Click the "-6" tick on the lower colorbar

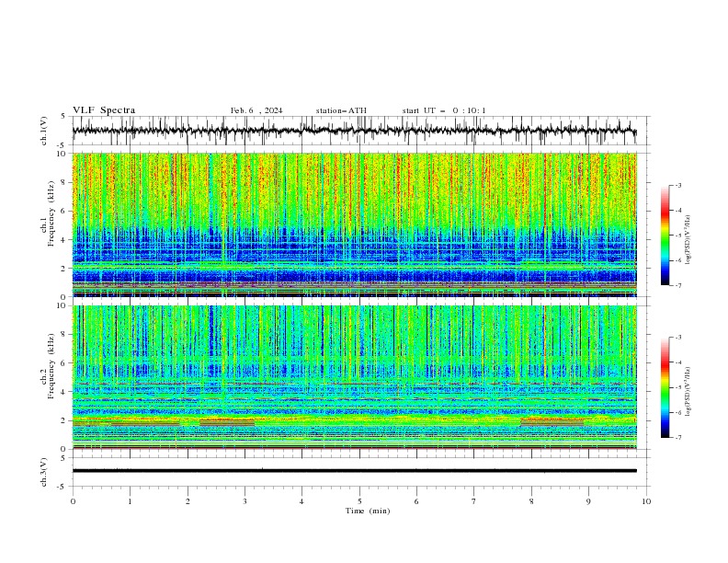pyautogui.click(x=677, y=412)
